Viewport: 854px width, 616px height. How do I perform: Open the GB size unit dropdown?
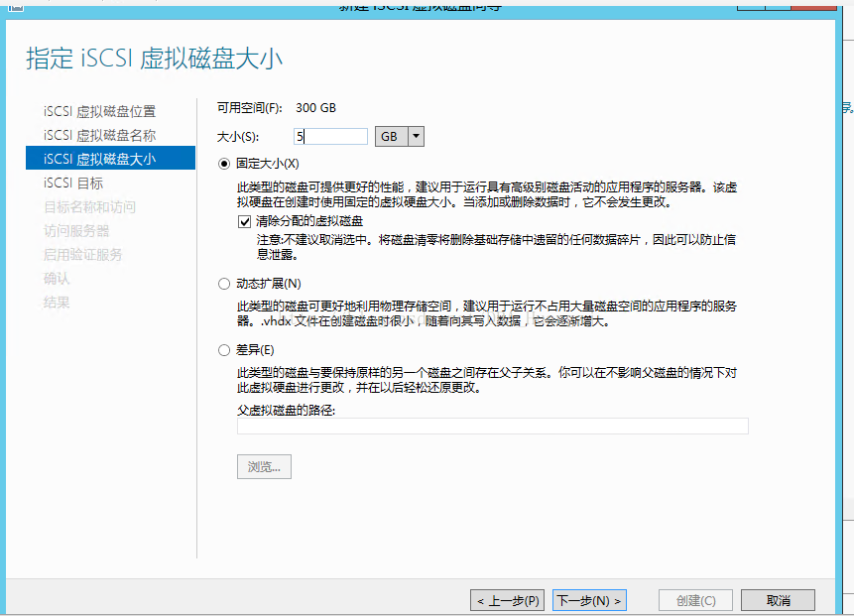[x=416, y=136]
